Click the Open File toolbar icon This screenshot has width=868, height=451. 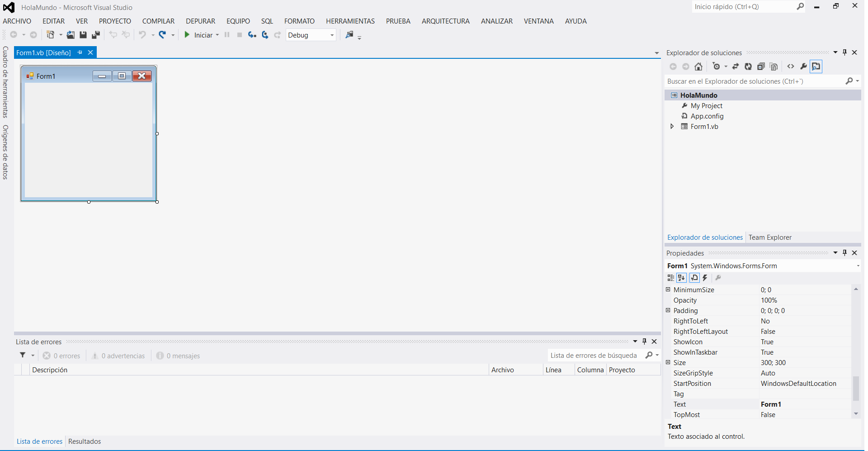click(71, 35)
